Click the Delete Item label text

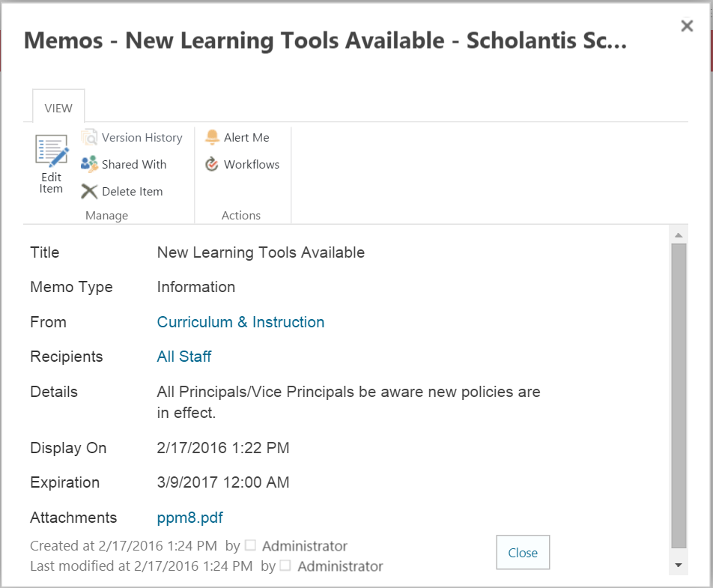click(x=132, y=192)
